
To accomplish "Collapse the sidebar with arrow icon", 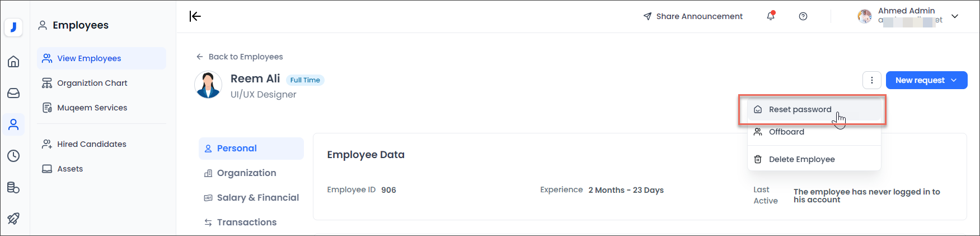I will click(195, 16).
